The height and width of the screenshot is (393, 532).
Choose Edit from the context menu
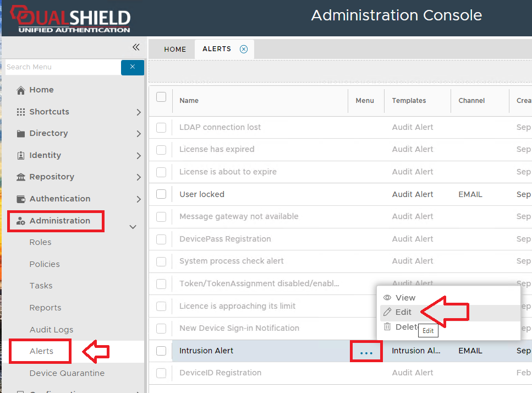403,312
